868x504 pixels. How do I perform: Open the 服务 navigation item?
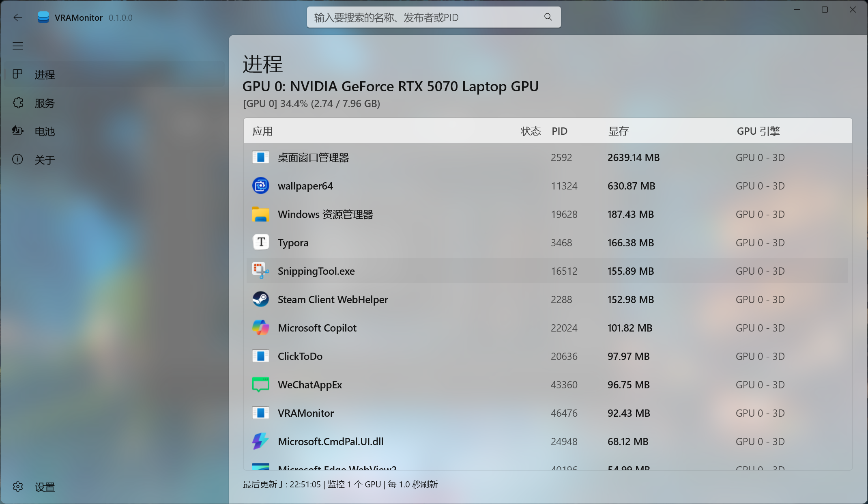[45, 103]
